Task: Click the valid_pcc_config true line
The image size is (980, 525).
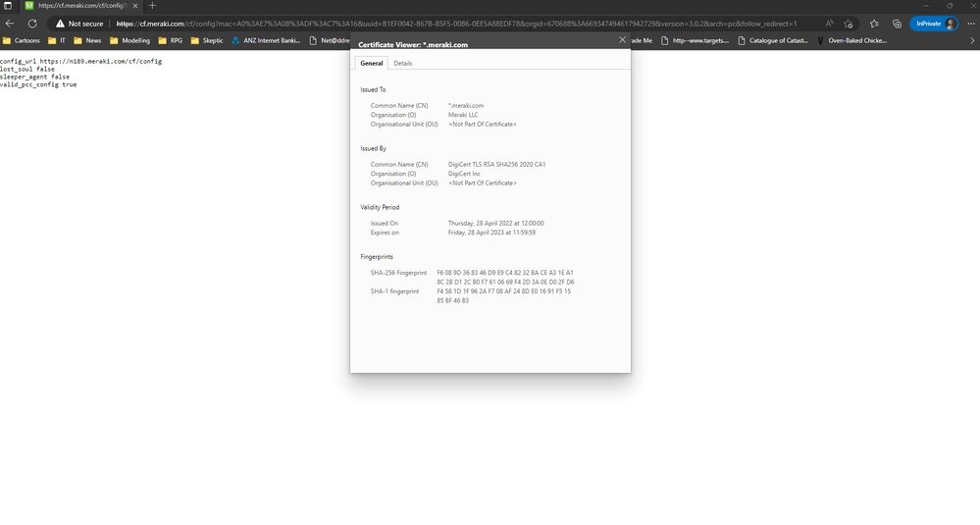Action: [38, 84]
